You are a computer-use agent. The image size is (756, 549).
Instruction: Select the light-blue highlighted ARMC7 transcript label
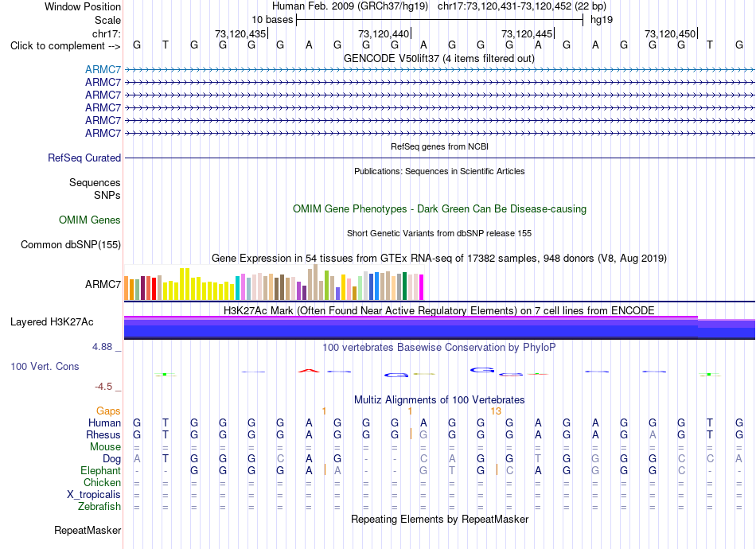[x=103, y=70]
